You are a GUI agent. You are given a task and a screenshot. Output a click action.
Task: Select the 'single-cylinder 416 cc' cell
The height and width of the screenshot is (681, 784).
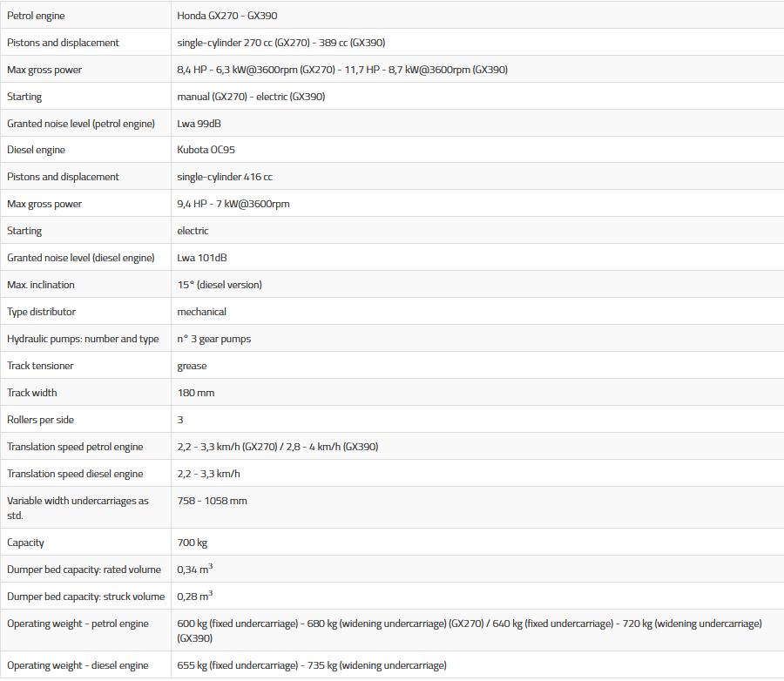tap(225, 177)
